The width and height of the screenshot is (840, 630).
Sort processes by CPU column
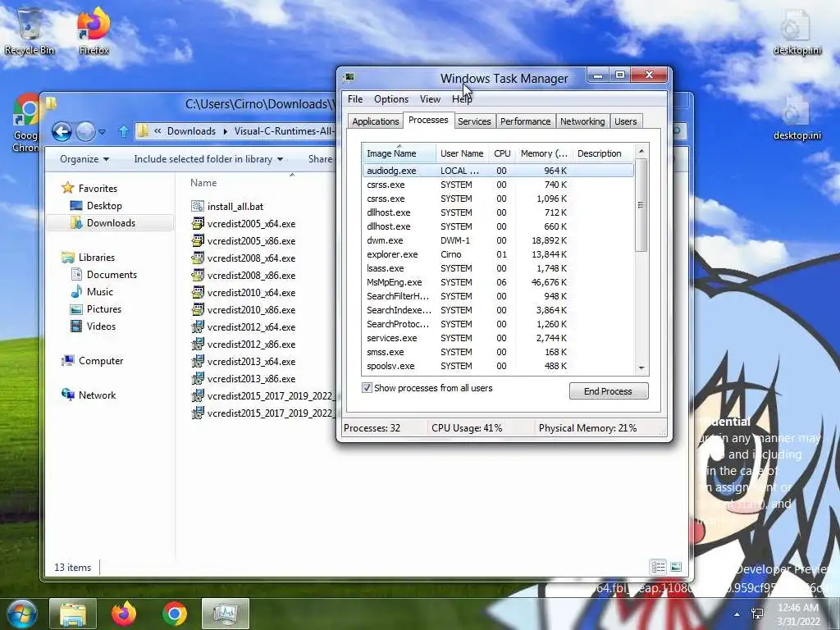point(502,153)
